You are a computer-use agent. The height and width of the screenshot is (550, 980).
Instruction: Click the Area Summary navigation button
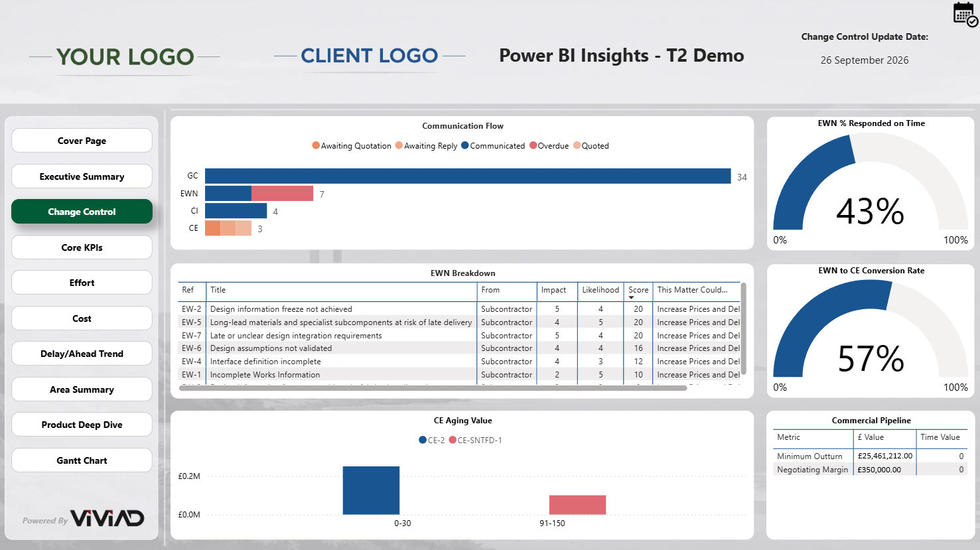pos(82,389)
